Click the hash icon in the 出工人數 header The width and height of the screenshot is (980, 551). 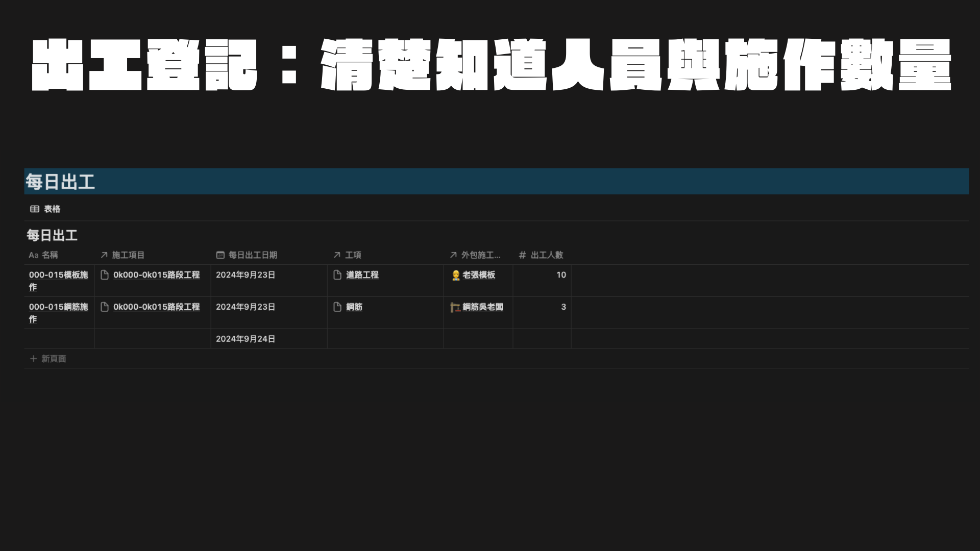click(522, 255)
